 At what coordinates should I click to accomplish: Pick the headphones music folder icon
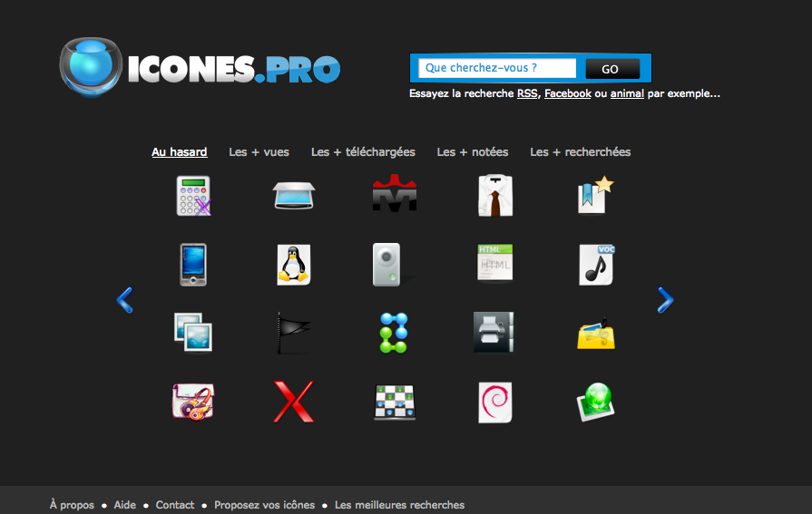(x=193, y=402)
